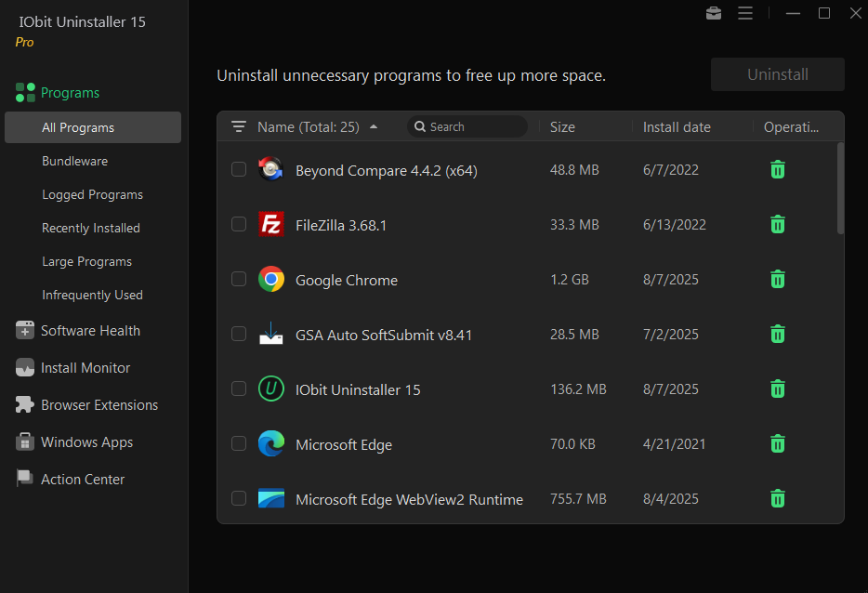Toggle sort arrow next to Name (Total: 25)
Image resolution: width=868 pixels, height=593 pixels.
(374, 126)
